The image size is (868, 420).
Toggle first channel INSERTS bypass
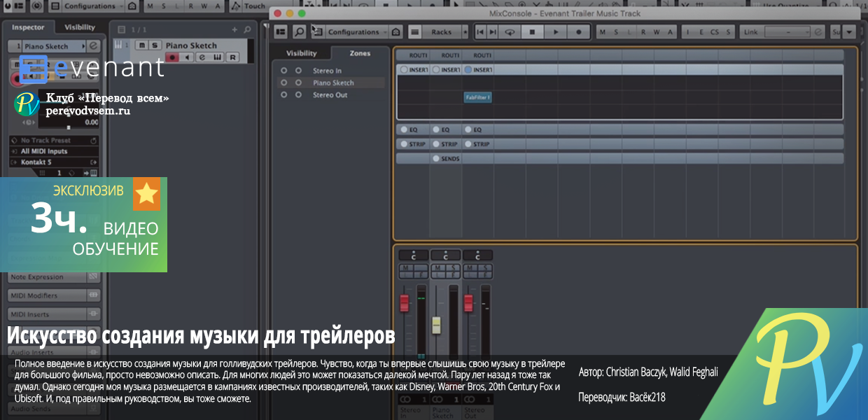click(404, 70)
